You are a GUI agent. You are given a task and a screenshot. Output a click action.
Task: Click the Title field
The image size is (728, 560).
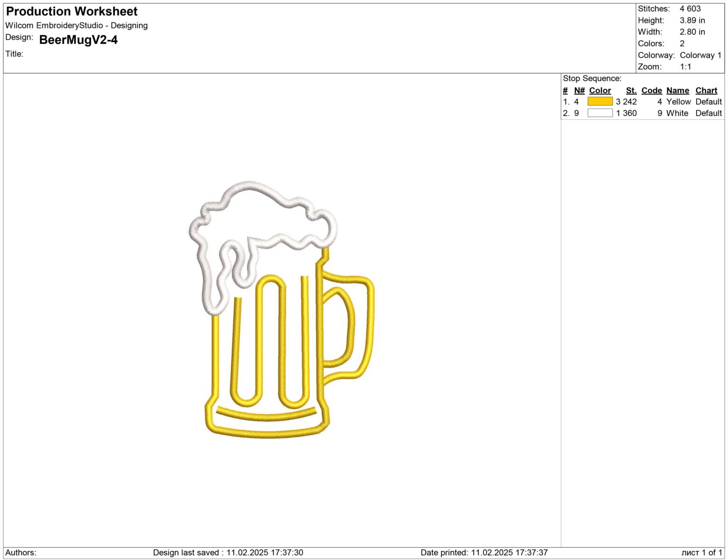[14, 54]
